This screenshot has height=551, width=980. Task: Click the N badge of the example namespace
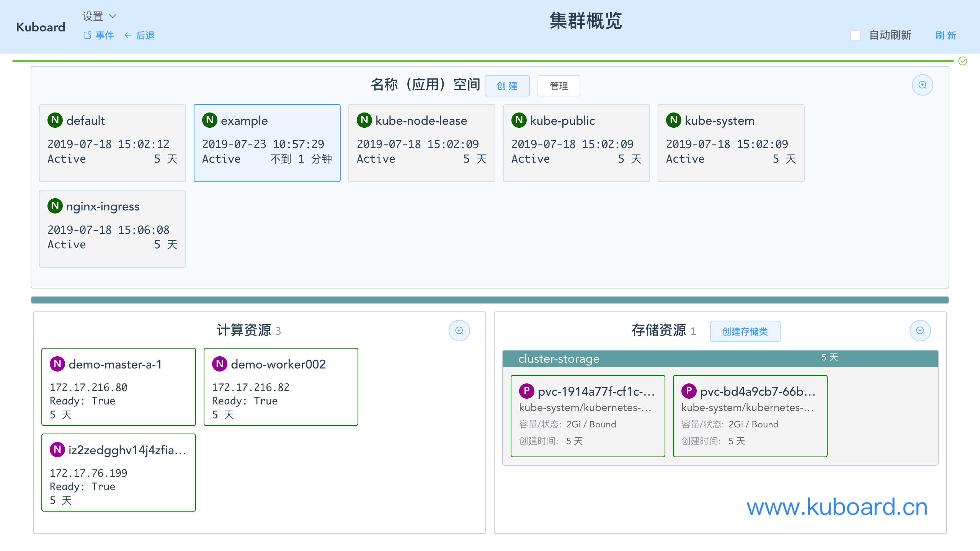pyautogui.click(x=210, y=120)
